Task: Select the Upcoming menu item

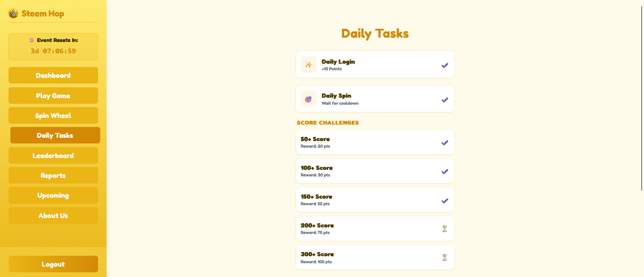Action: coord(53,195)
